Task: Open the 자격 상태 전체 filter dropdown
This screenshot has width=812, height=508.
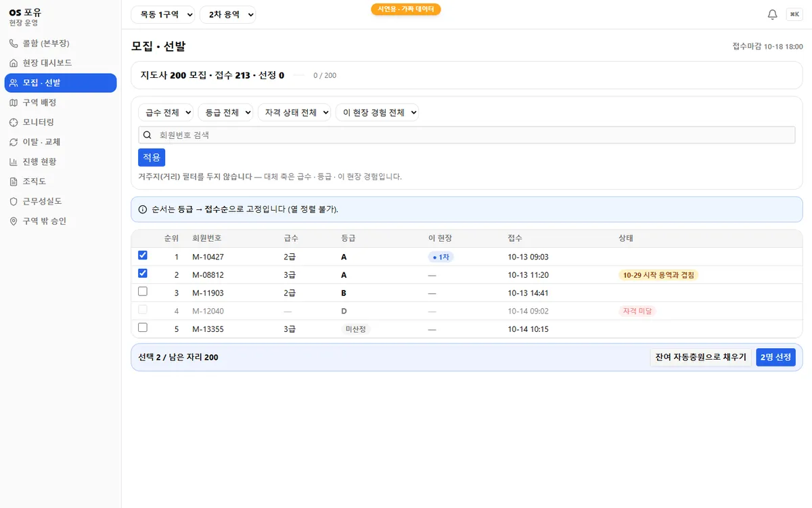Action: (x=294, y=112)
